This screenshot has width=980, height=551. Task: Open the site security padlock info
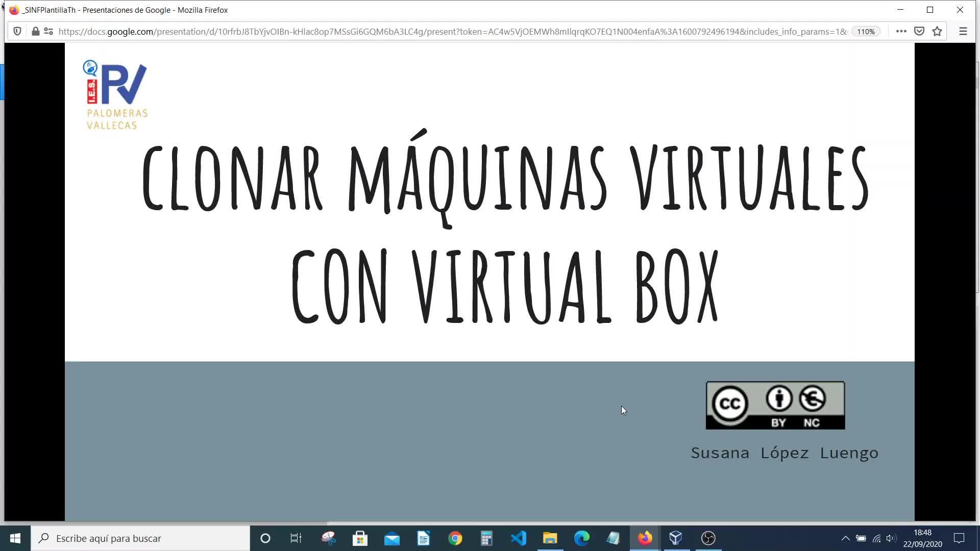[35, 31]
